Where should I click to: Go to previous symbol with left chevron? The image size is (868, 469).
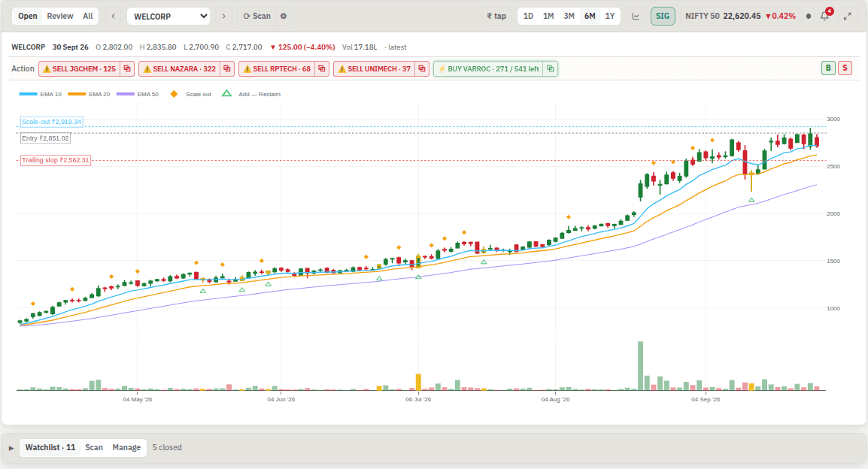[113, 16]
